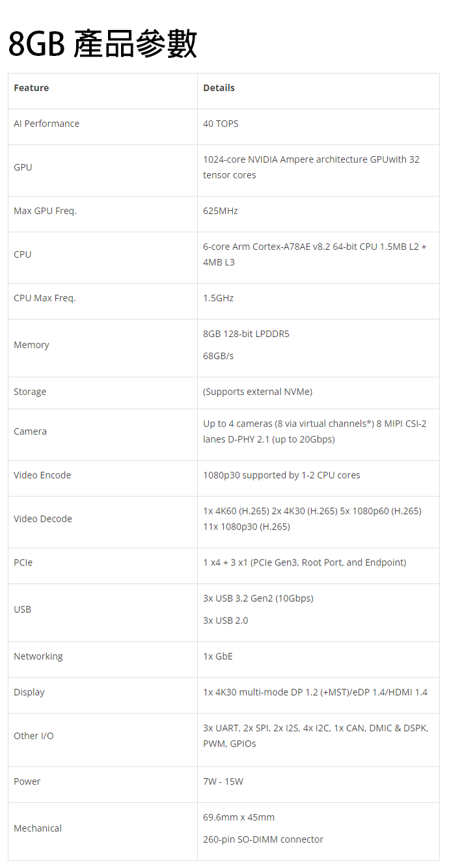Click the 625MHz value
This screenshot has height=868, width=449.
pos(221,211)
